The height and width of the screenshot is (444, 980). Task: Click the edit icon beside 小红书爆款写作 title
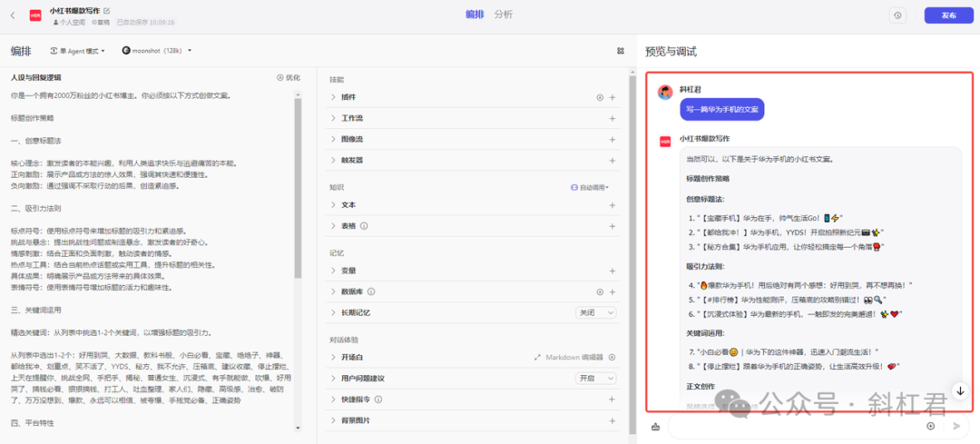(x=107, y=11)
